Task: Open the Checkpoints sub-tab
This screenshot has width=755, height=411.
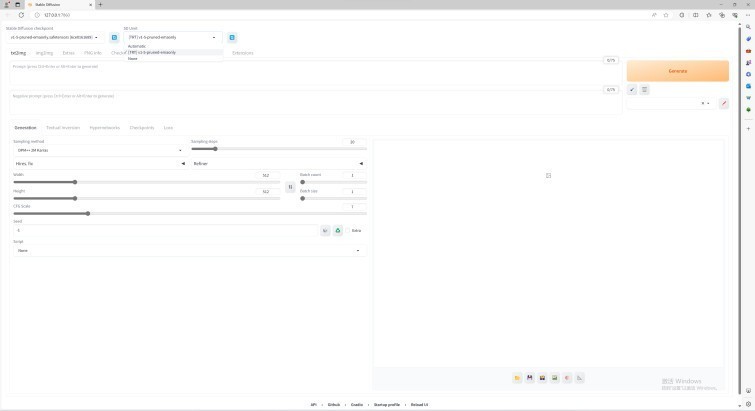Action: (142, 128)
